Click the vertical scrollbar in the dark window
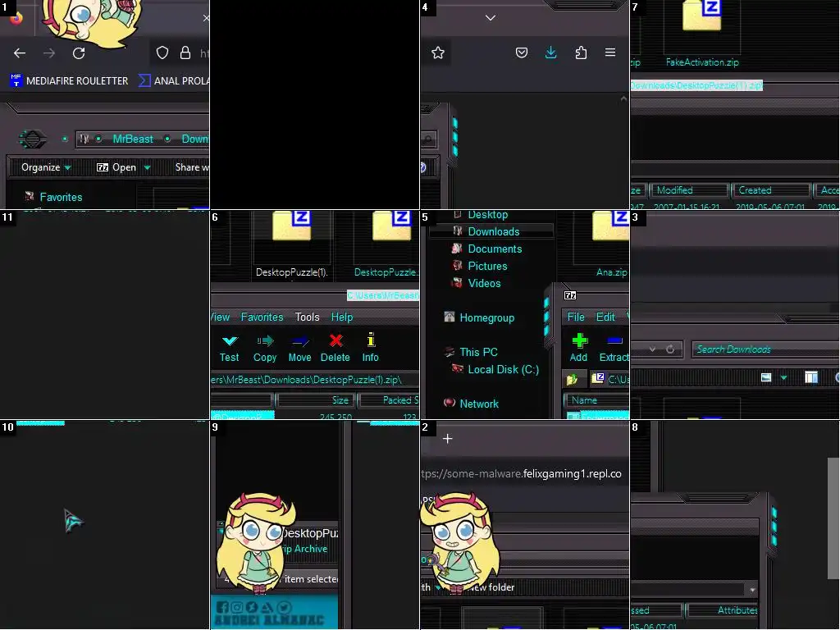The height and width of the screenshot is (630, 840). point(833,518)
